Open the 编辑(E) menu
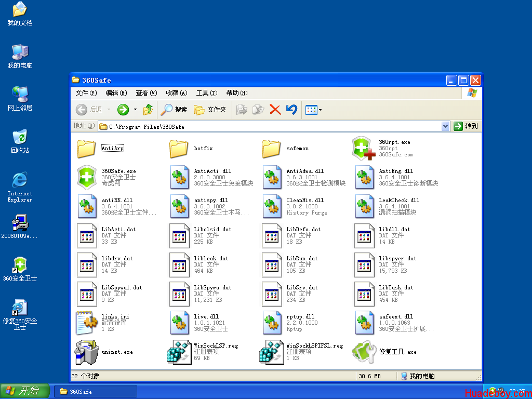Screen dimensions: 532x399 click(x=116, y=93)
